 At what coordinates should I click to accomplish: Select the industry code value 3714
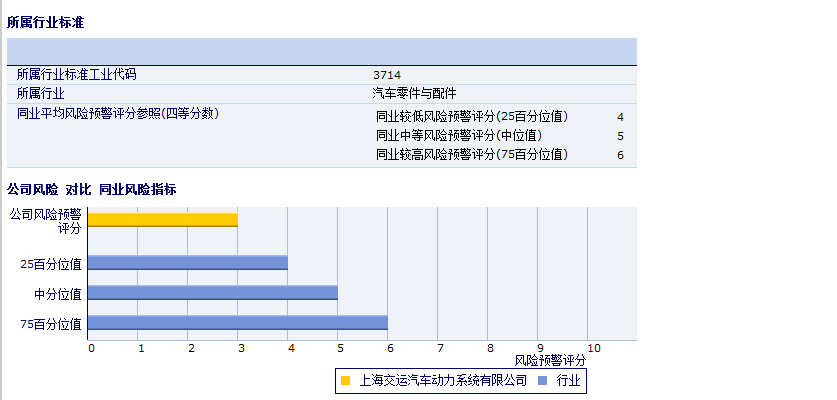point(387,75)
